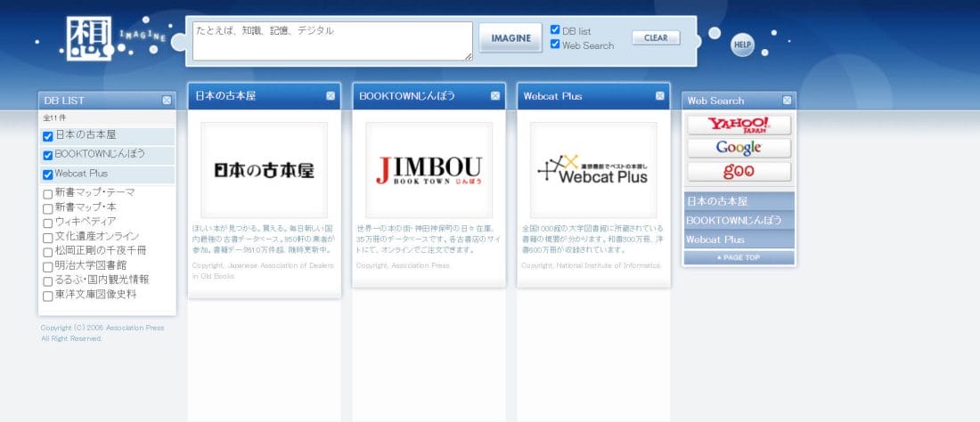
Task: Click the Web Search panel header title
Action: pos(715,101)
